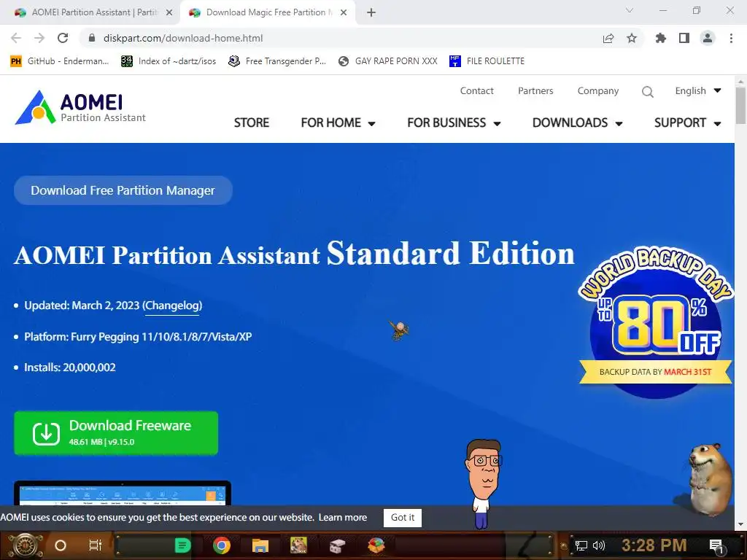Reload the current page
The width and height of the screenshot is (747, 560).
coord(63,38)
